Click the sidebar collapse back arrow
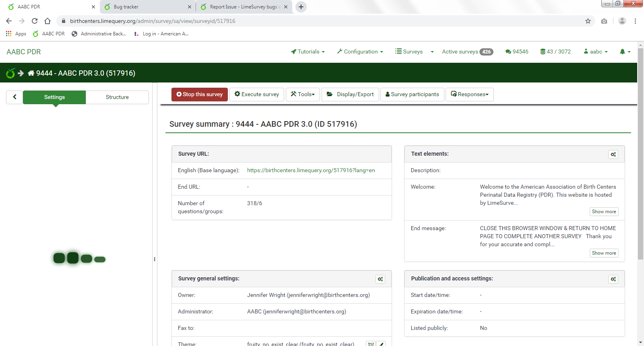Viewport: 644px width, 346px height. 14,97
